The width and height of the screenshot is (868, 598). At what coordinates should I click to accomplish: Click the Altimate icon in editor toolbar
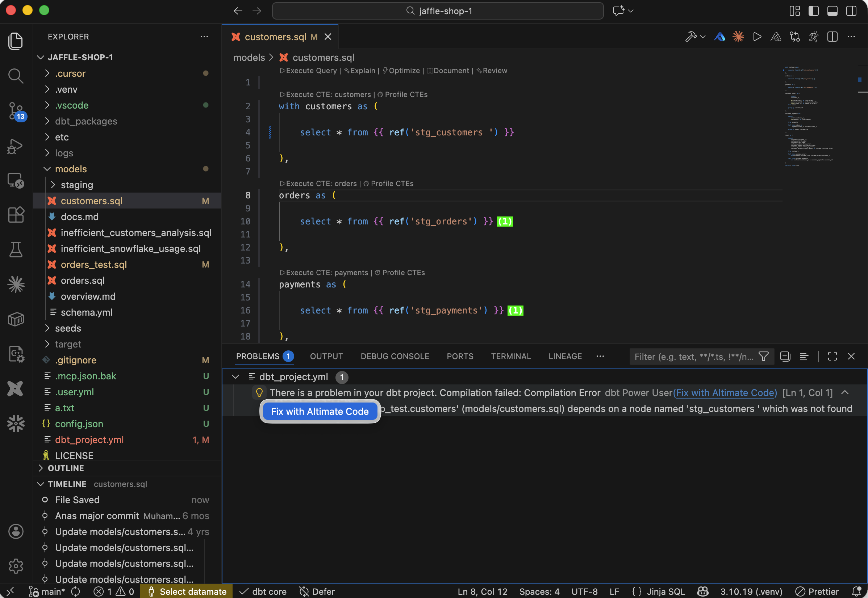click(x=719, y=37)
